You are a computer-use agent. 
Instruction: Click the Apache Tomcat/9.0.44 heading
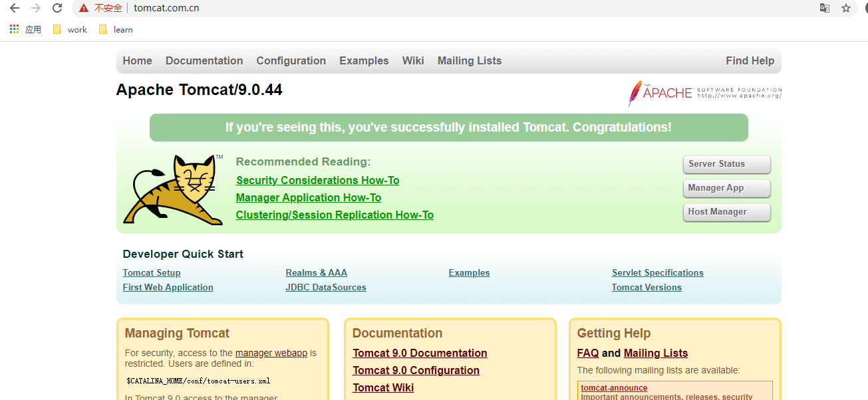[200, 90]
